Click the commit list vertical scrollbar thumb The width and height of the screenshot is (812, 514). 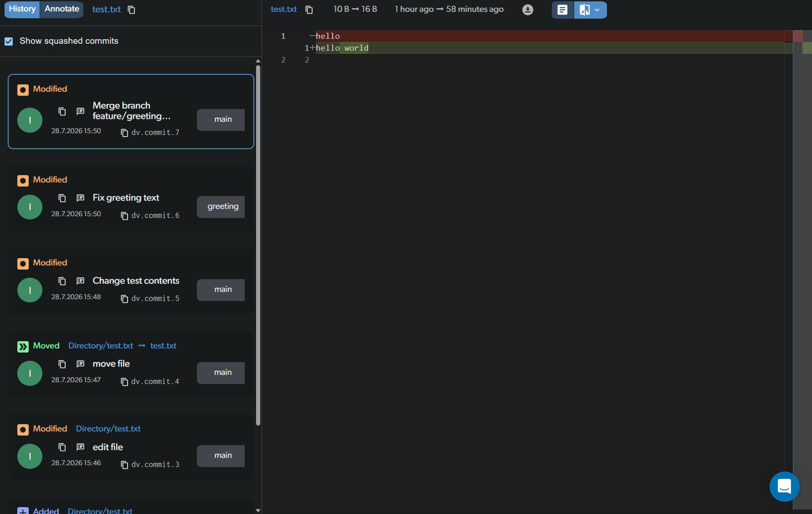pyautogui.click(x=258, y=245)
